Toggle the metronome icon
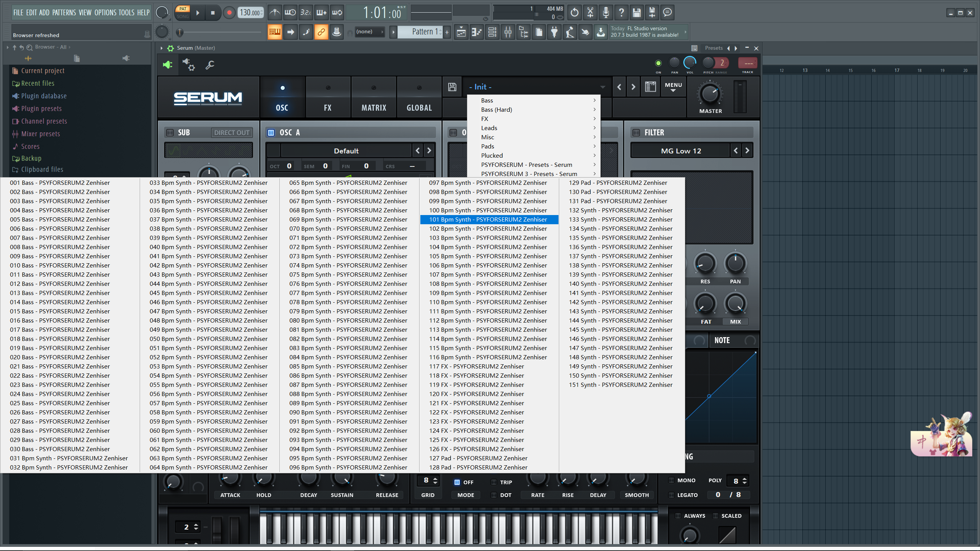980x551 pixels. tap(274, 13)
